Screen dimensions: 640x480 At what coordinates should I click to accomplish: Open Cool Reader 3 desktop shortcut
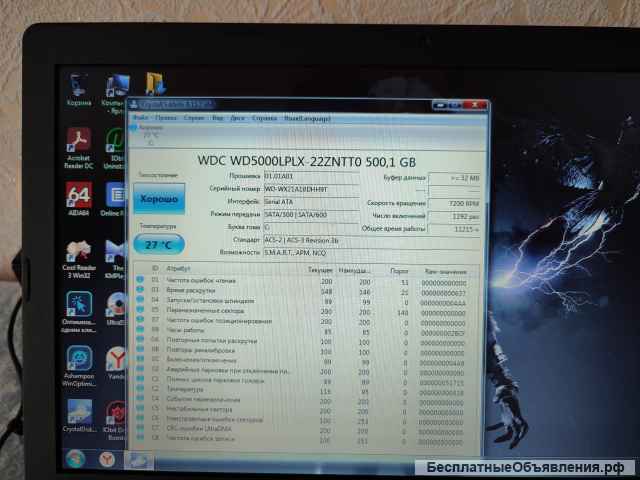pos(79,252)
